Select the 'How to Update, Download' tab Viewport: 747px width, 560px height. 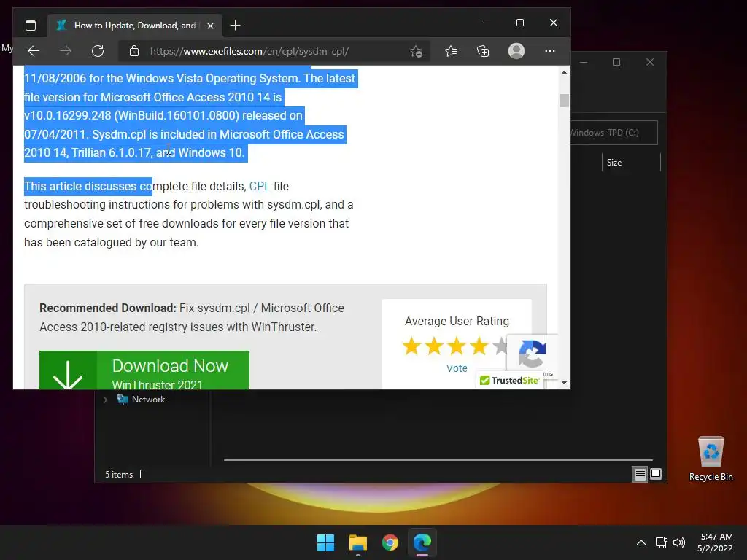click(x=134, y=26)
